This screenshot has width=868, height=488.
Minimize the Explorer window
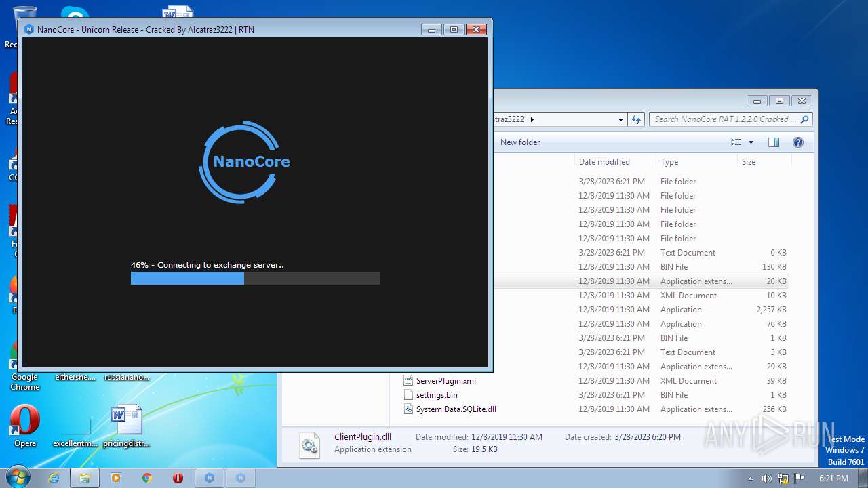click(757, 100)
